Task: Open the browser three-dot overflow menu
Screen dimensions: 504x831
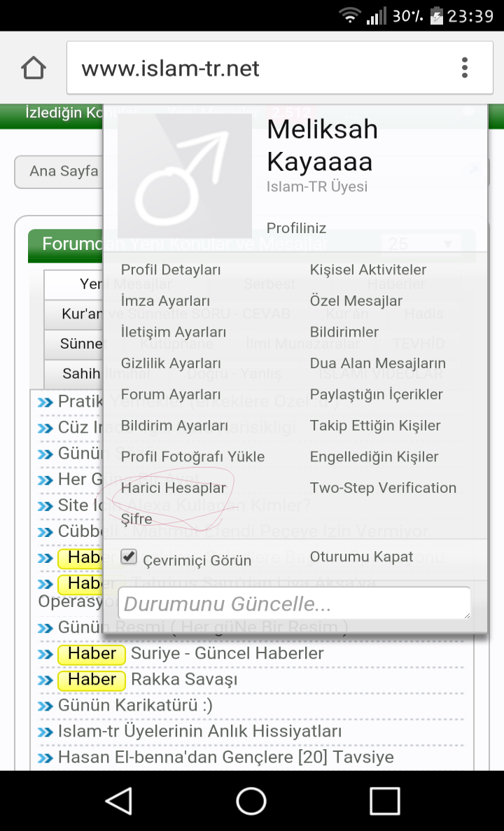Action: pyautogui.click(x=464, y=68)
